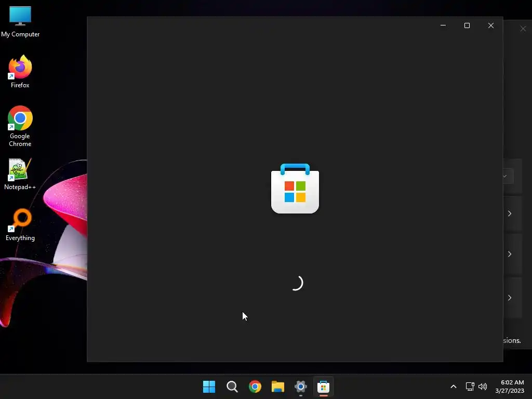
Task: Click the Windows Start button
Action: (x=209, y=387)
